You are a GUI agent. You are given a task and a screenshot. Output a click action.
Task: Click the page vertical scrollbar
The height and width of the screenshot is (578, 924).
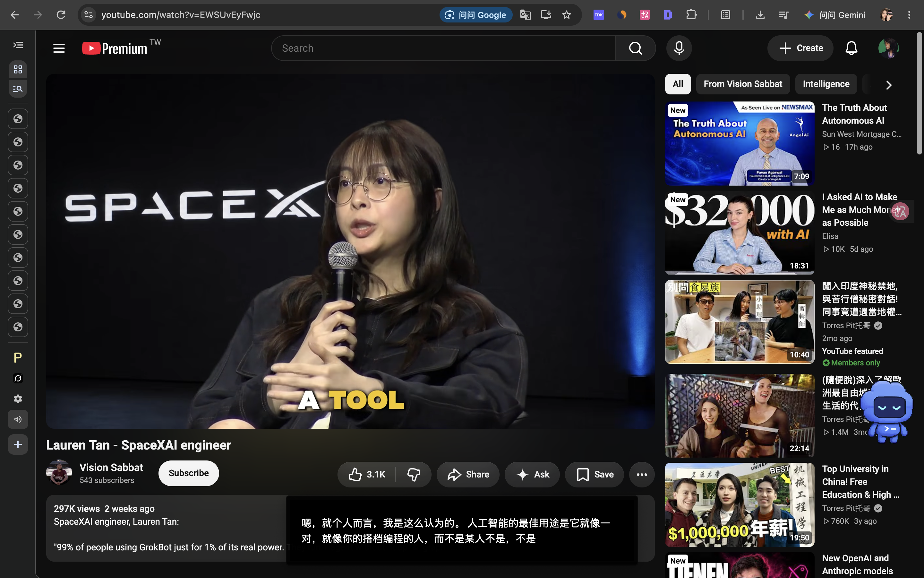[x=920, y=94]
